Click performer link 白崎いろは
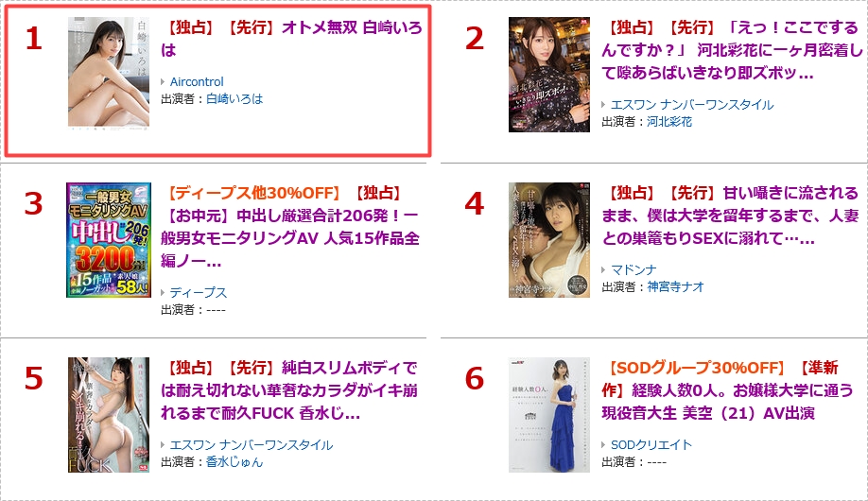Image resolution: width=868 pixels, height=501 pixels. (x=234, y=99)
